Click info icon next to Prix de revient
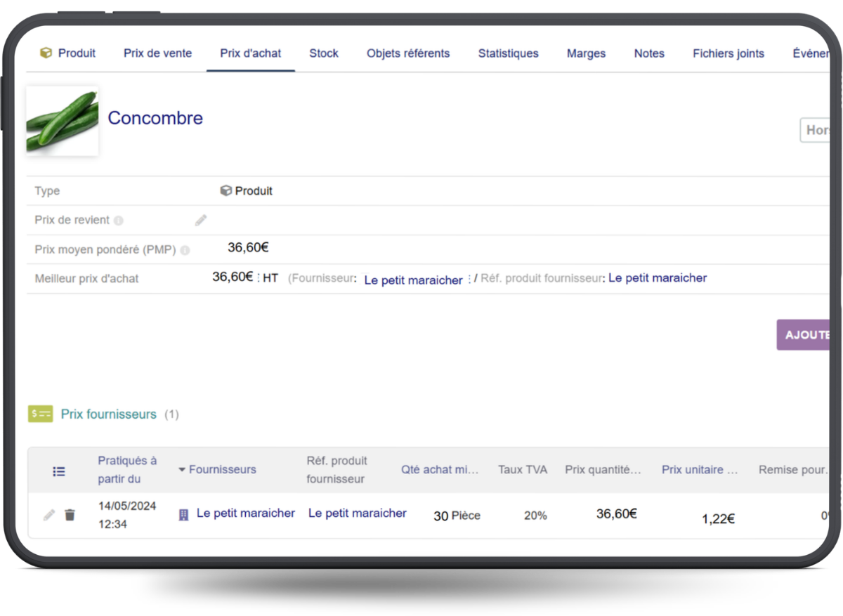Image resolution: width=843 pixels, height=616 pixels. click(x=119, y=221)
